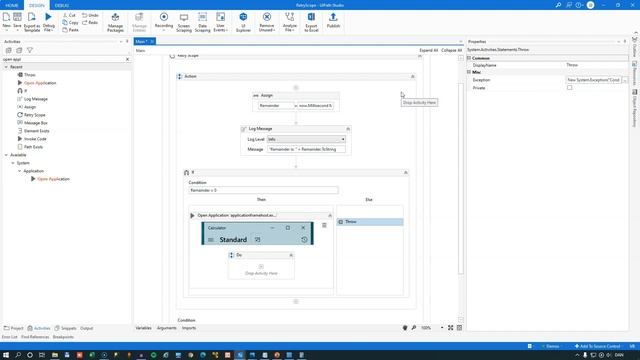The image size is (640, 360).
Task: Collapse the Available tree node
Action: pyautogui.click(x=6, y=155)
